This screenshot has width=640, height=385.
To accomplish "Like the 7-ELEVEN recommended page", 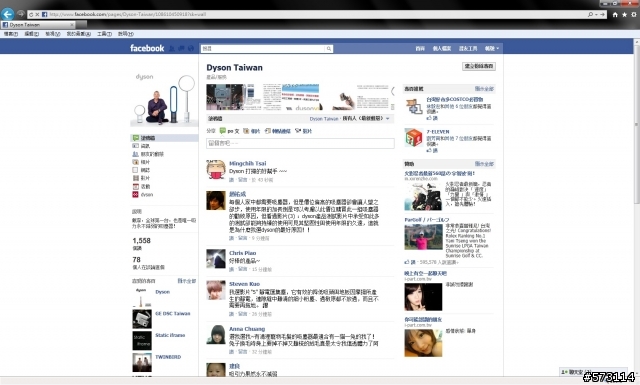I will click(x=432, y=151).
